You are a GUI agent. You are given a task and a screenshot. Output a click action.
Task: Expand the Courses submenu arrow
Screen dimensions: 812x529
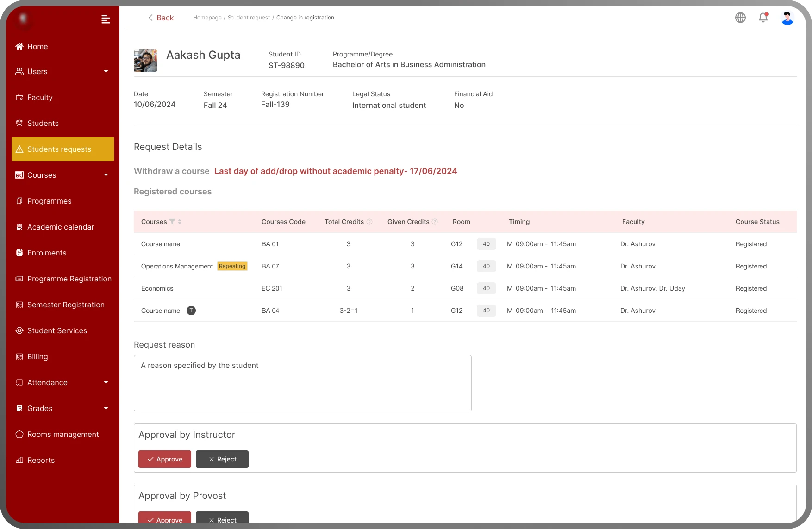click(x=106, y=175)
